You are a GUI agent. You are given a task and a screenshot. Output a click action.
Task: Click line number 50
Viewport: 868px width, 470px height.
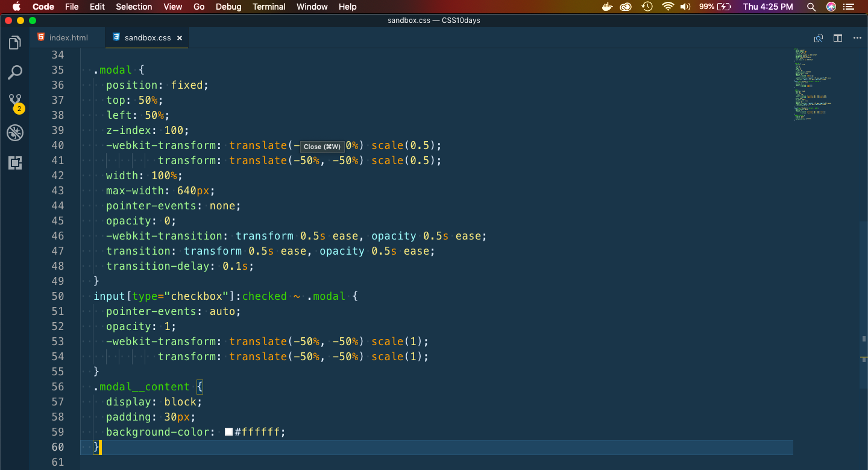(57, 296)
